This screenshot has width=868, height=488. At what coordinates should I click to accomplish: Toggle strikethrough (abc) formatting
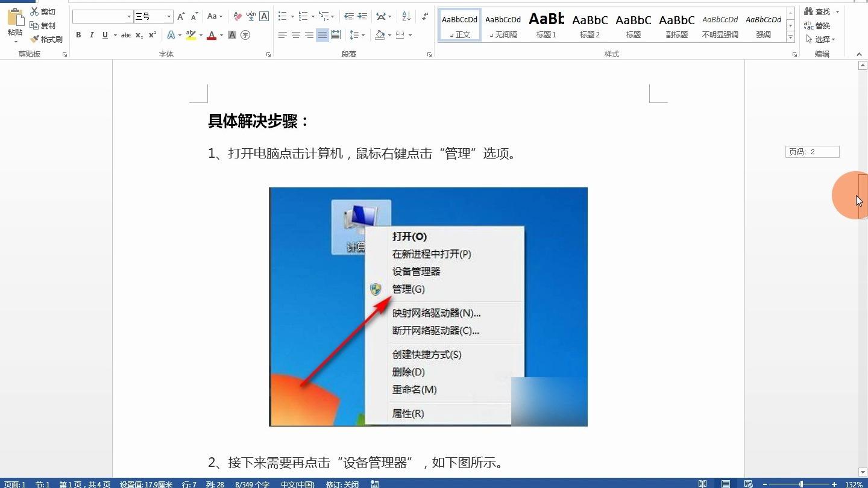(126, 36)
